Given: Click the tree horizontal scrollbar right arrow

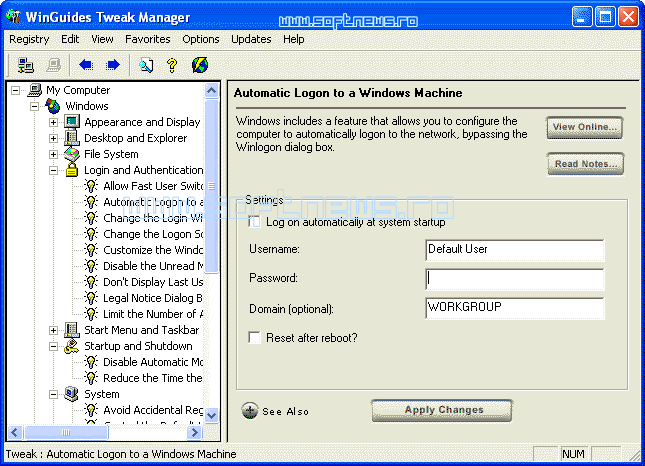Looking at the screenshot, I should (195, 432).
